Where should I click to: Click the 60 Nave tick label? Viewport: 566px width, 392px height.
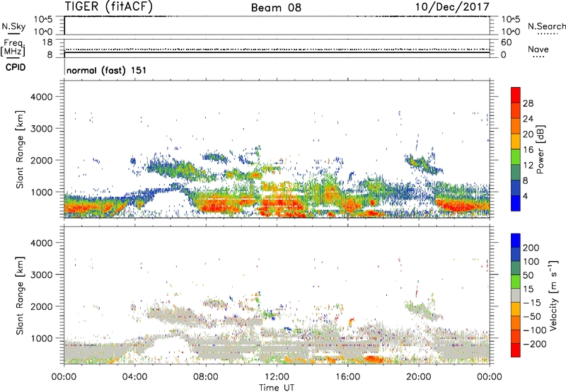[506, 42]
